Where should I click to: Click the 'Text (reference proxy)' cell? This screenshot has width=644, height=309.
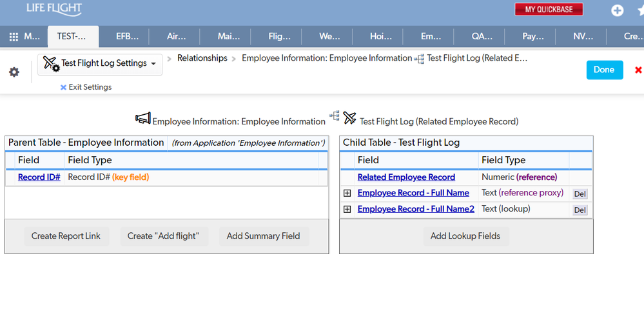(522, 193)
